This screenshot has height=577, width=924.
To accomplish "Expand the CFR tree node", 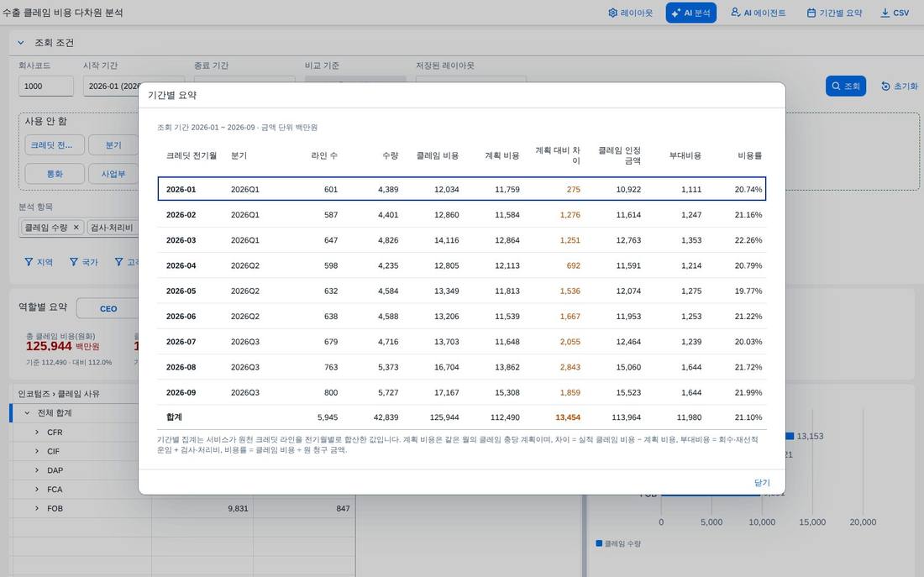I will coord(36,432).
